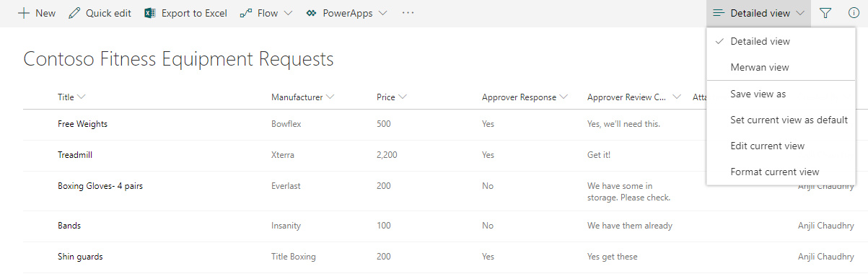Open the more commands ellipsis
Image resolution: width=868 pixels, height=279 pixels.
(x=408, y=13)
